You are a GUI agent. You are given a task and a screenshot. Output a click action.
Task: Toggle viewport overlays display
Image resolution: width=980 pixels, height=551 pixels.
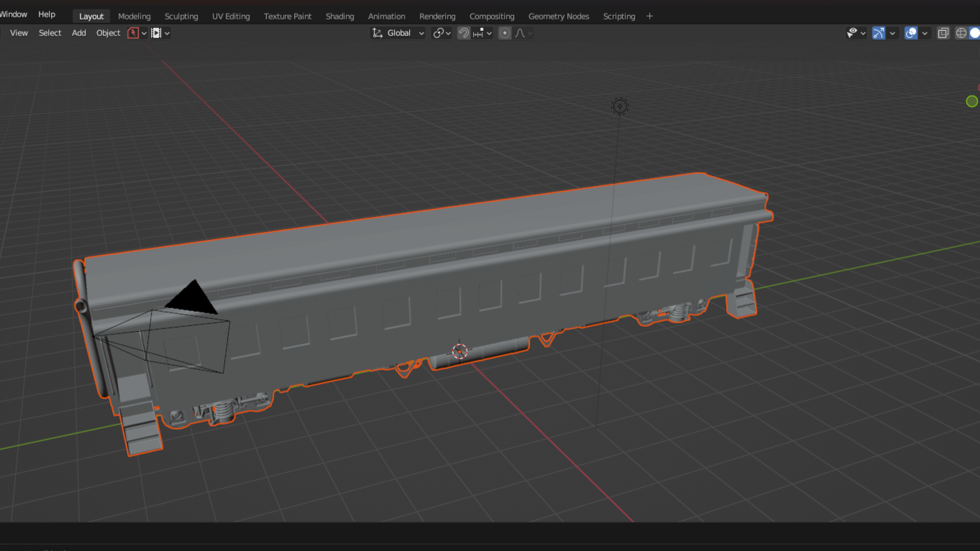(x=911, y=33)
